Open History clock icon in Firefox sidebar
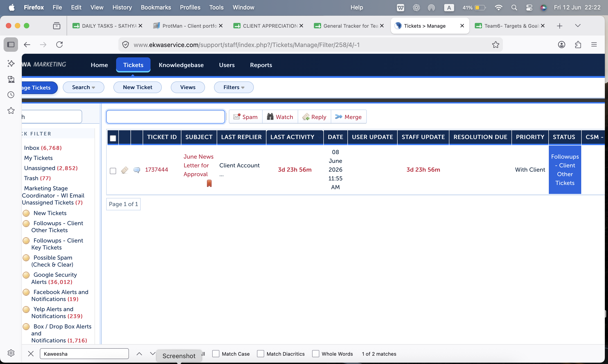The image size is (608, 364). tap(11, 95)
